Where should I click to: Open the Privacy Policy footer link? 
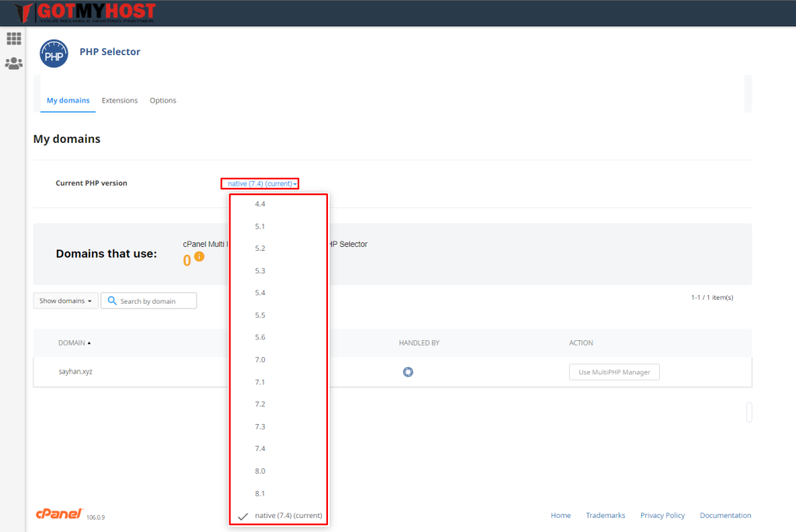[662, 515]
